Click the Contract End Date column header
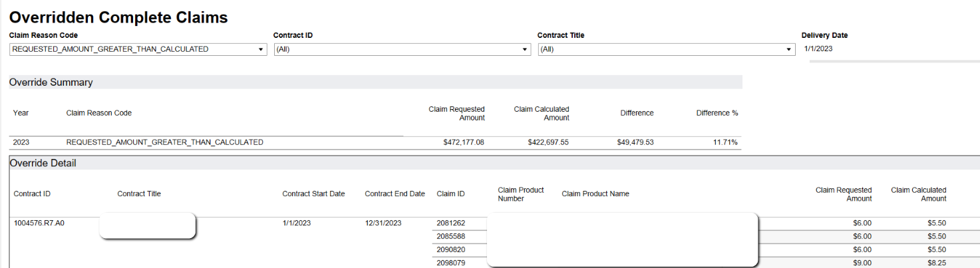The height and width of the screenshot is (268, 980). [395, 194]
